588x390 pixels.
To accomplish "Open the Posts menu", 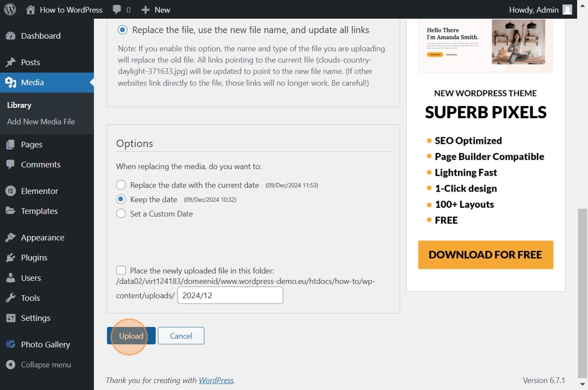I will coord(30,62).
